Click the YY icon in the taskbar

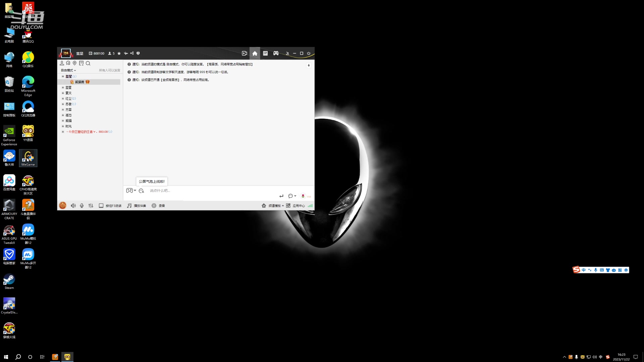[67, 357]
